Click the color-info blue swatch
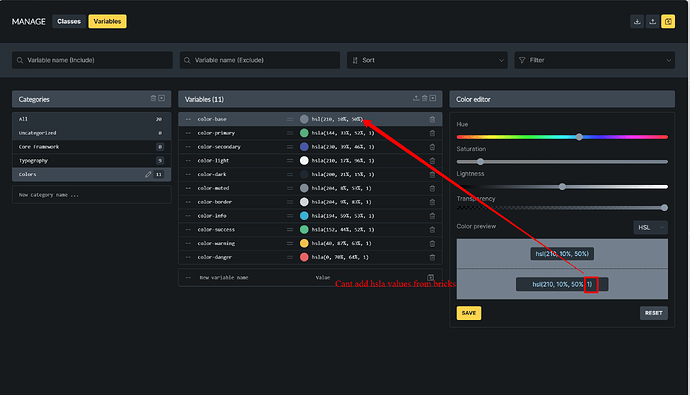Image resolution: width=690 pixels, height=395 pixels. (304, 216)
